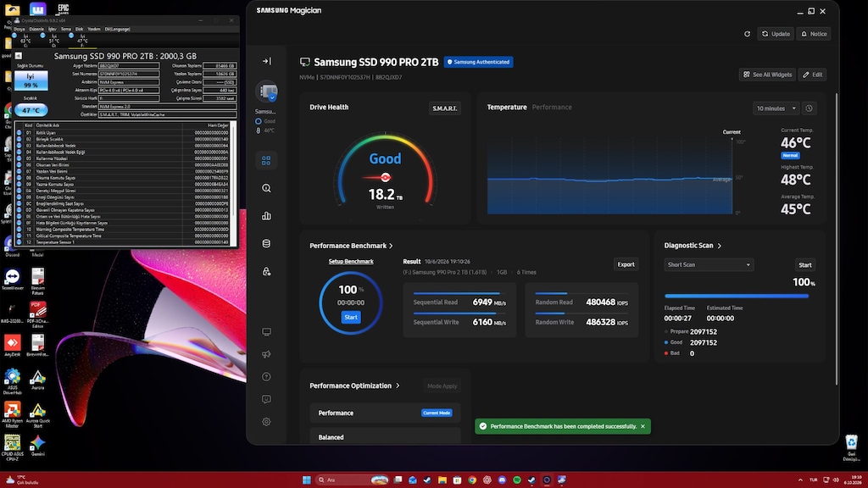This screenshot has width=868, height=488.
Task: Expand the Samsung Magician sidebar
Action: coord(266,61)
